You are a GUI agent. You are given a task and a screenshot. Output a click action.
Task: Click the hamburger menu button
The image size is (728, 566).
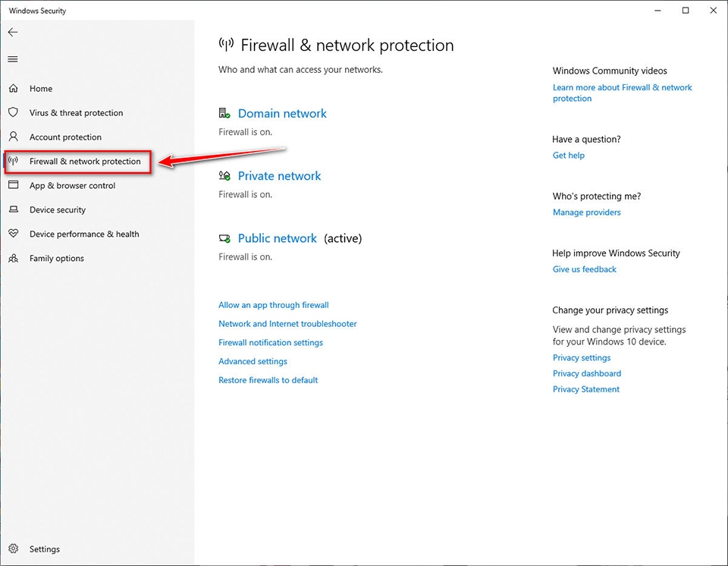tap(12, 58)
